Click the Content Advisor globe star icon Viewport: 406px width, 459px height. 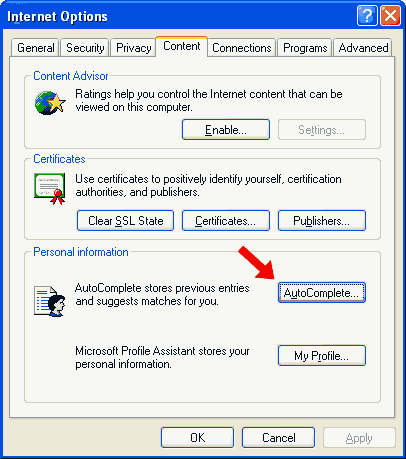[x=50, y=103]
